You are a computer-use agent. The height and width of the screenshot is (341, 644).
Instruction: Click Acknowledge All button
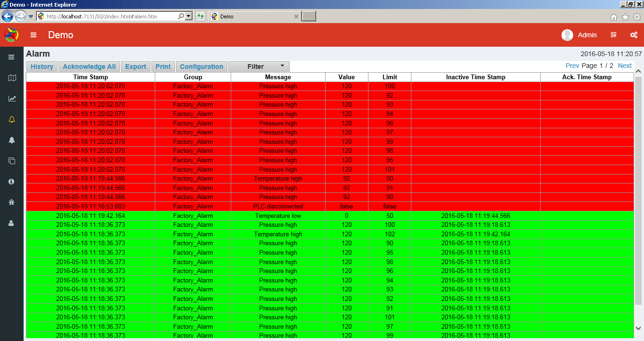click(x=89, y=67)
